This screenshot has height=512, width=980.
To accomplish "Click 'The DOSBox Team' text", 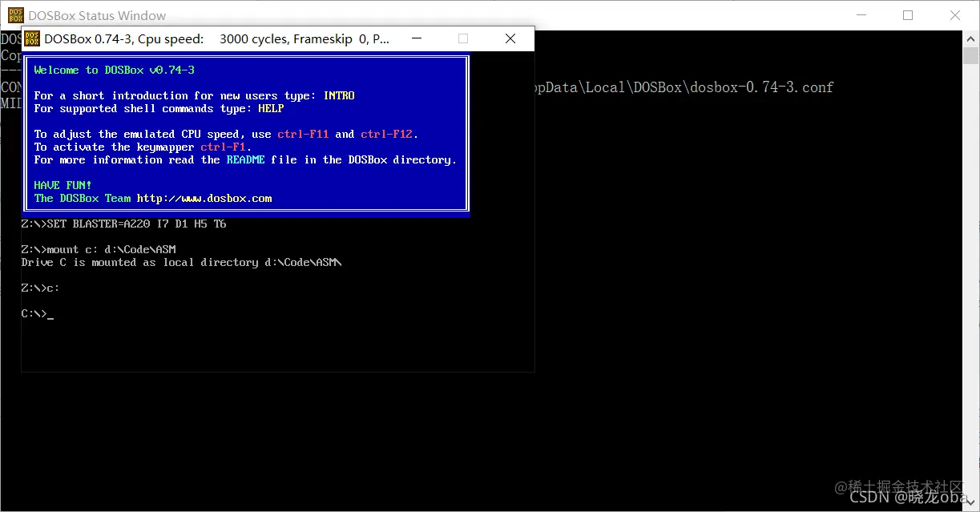I will [x=82, y=198].
